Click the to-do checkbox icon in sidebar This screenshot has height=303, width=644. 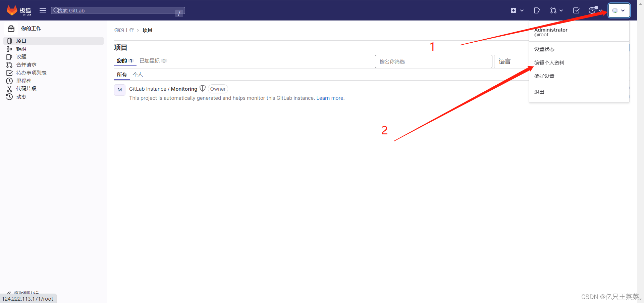pyautogui.click(x=9, y=73)
